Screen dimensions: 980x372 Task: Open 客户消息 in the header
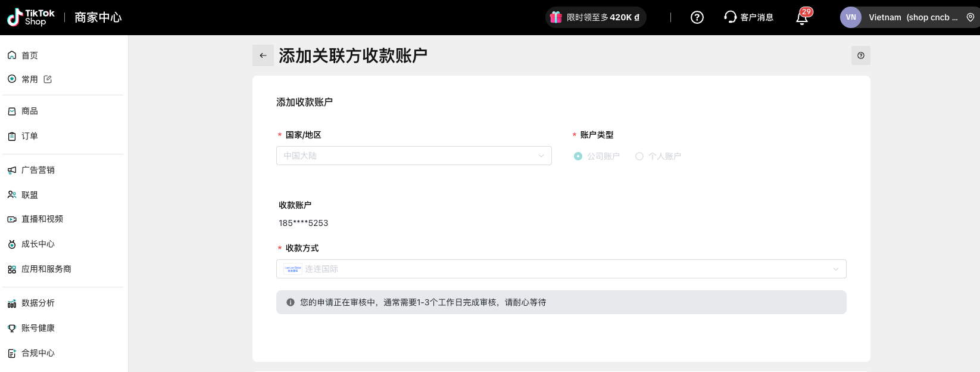748,17
